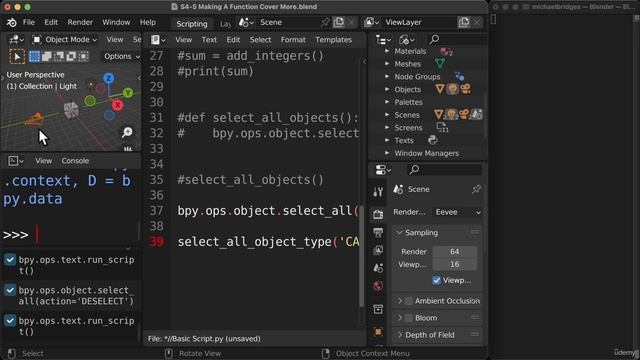Open the Output properties tab
The height and width of the screenshot is (360, 640).
tap(378, 233)
